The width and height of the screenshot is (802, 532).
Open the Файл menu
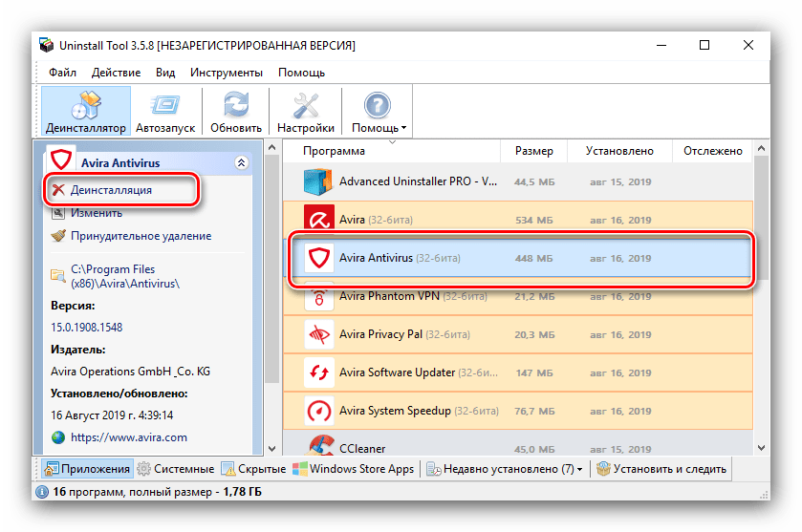(x=63, y=73)
